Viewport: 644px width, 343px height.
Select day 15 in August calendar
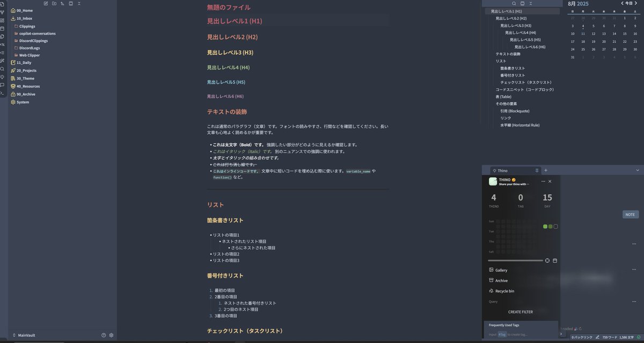pyautogui.click(x=624, y=33)
